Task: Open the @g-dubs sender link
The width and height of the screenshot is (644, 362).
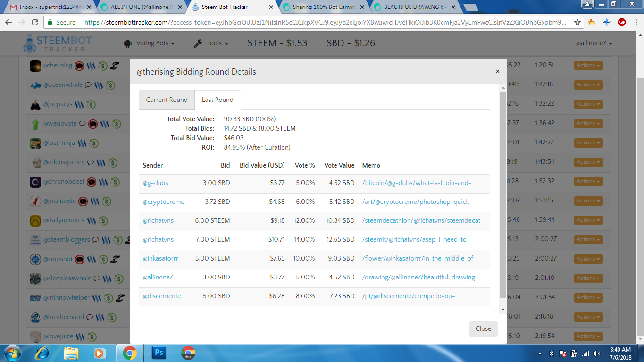Action: point(155,183)
